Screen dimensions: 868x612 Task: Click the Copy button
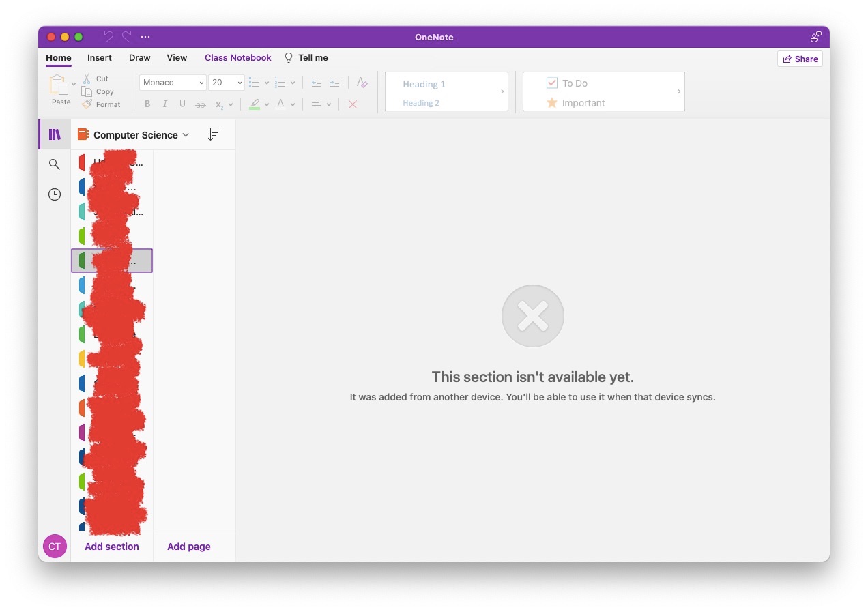point(98,91)
